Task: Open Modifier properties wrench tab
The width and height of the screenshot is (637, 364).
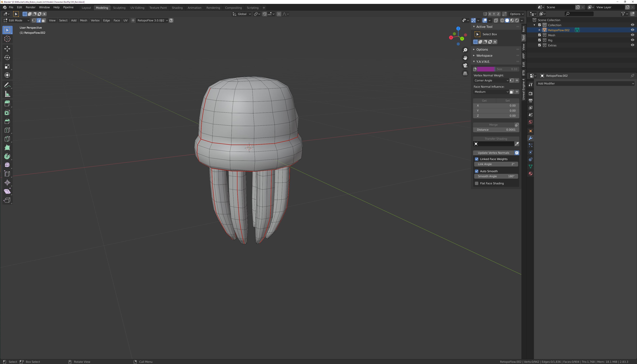Action: point(531,138)
